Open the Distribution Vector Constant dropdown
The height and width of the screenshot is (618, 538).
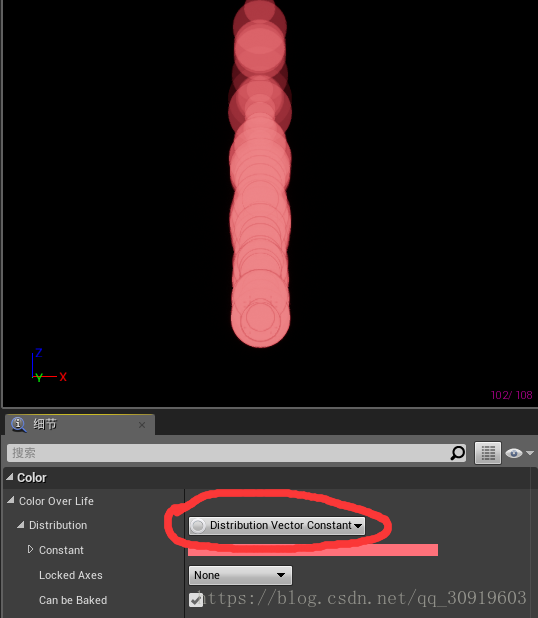(277, 525)
